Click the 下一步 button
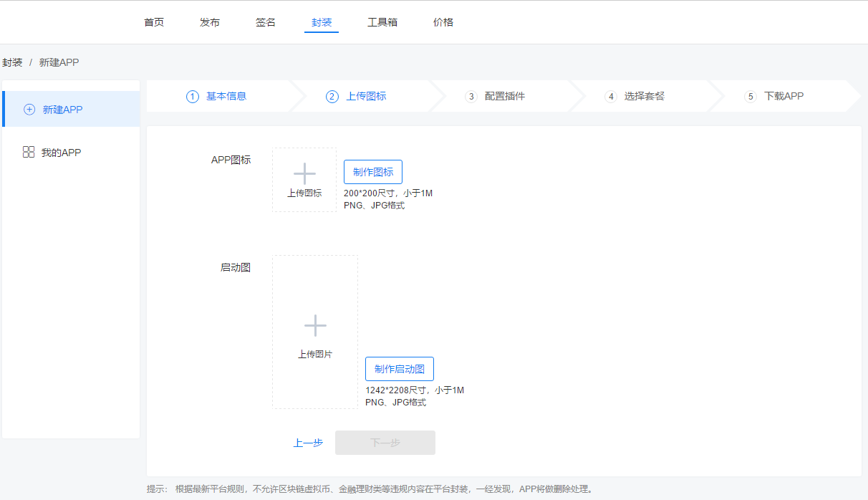 (385, 443)
